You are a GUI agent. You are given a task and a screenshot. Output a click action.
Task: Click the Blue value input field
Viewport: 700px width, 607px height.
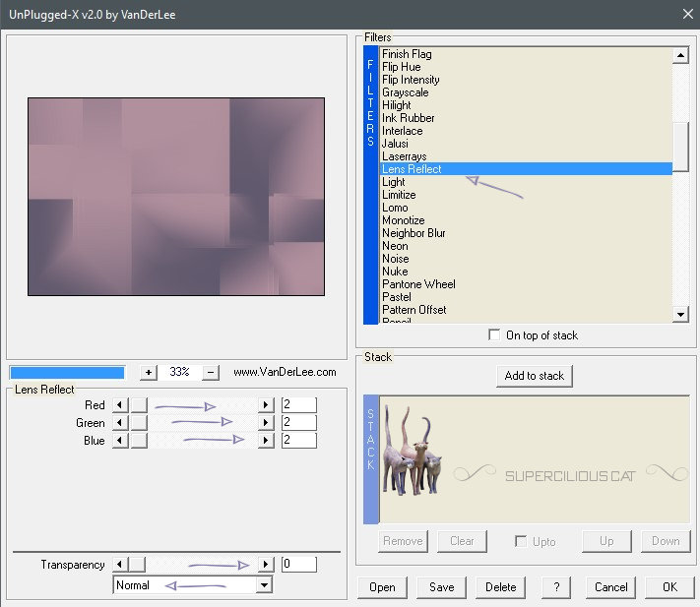click(298, 441)
